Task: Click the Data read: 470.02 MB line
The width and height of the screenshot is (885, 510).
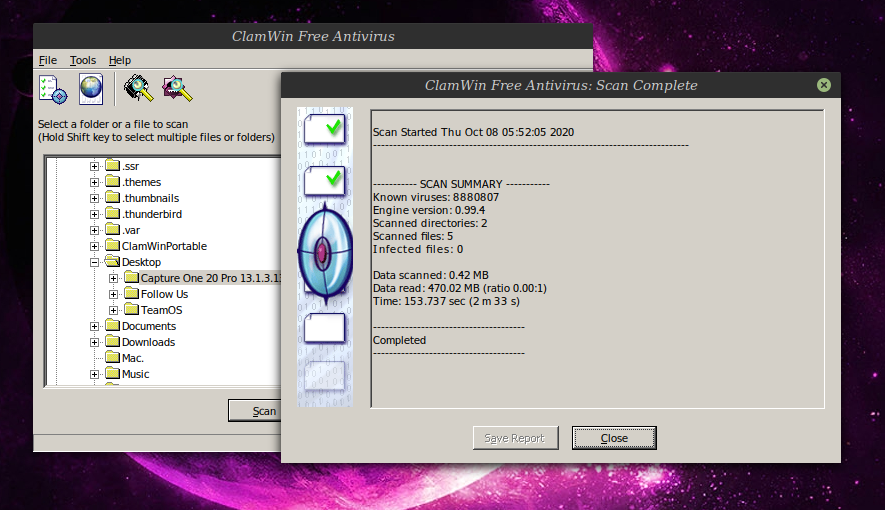Action: coord(459,288)
